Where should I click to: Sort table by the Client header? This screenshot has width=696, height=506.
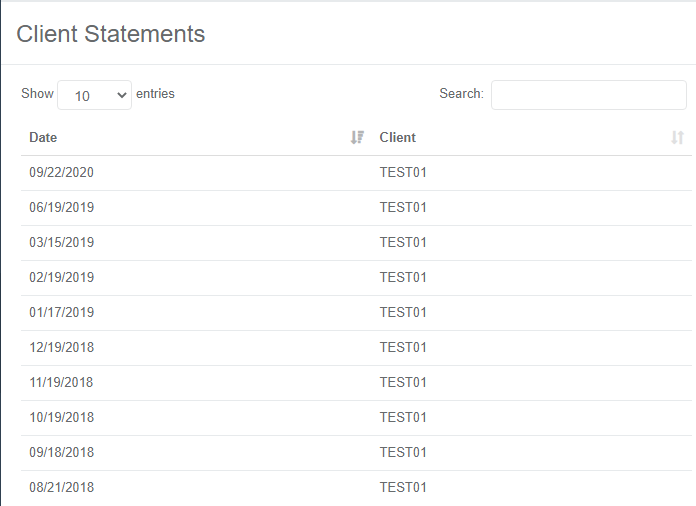[x=398, y=138]
